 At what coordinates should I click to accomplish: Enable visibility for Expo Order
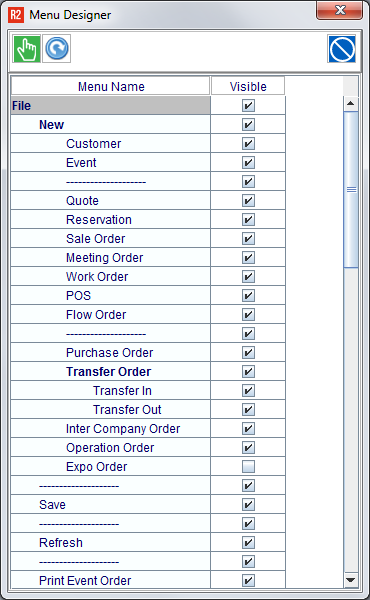[248, 466]
